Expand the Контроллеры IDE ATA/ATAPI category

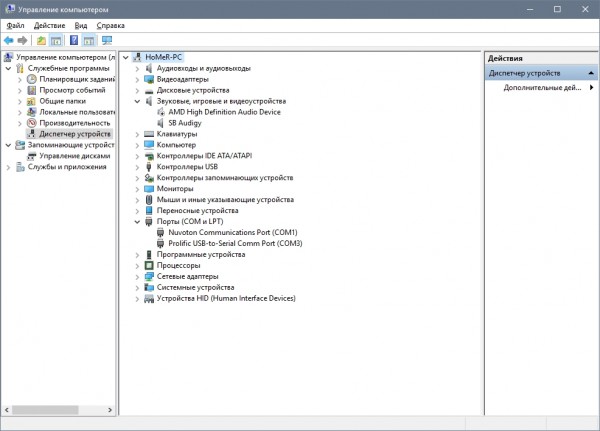point(137,156)
